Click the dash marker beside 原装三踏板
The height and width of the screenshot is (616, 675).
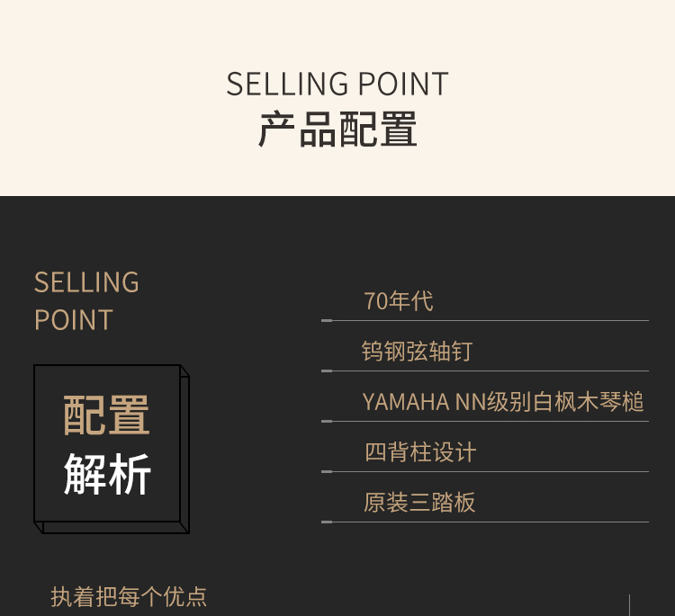pyautogui.click(x=327, y=522)
